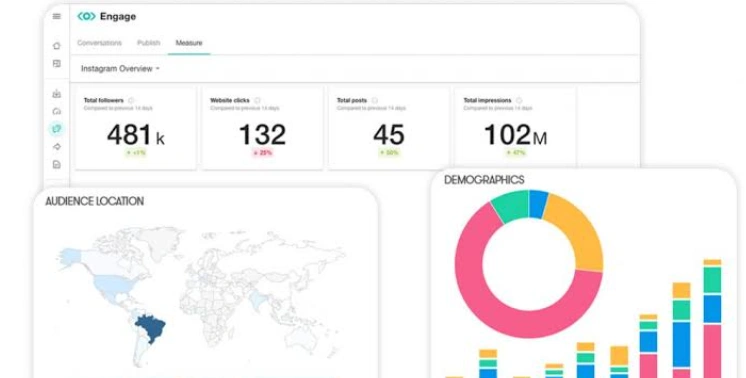Click the red 25% change badge

(263, 153)
